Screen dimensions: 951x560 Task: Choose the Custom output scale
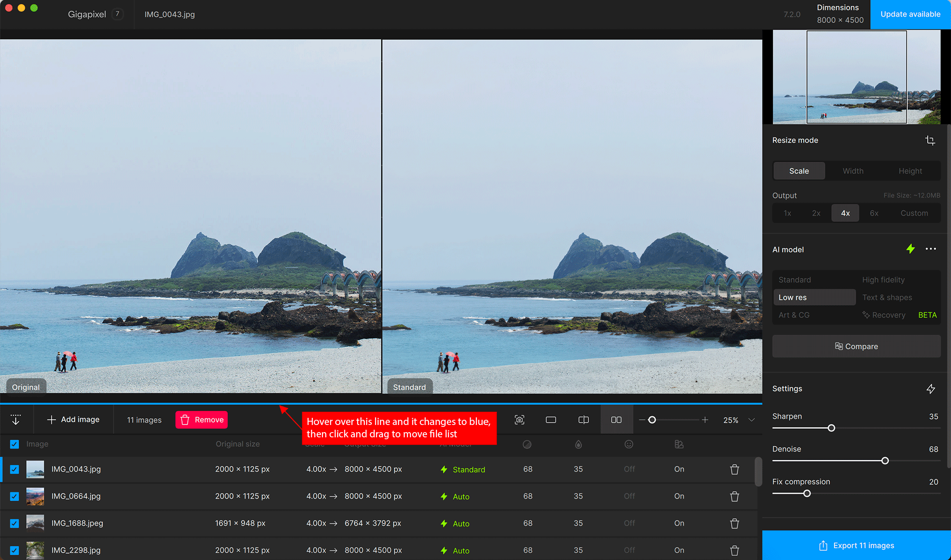[914, 213]
